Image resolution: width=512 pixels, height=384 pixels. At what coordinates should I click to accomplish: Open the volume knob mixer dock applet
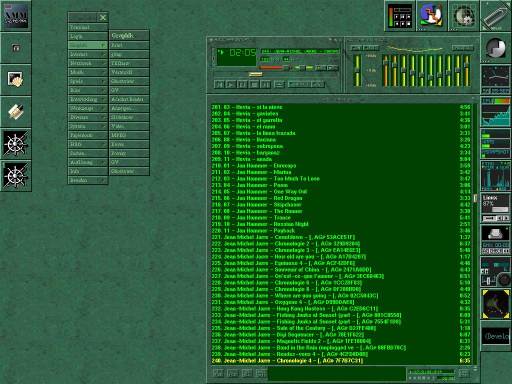coord(496,272)
